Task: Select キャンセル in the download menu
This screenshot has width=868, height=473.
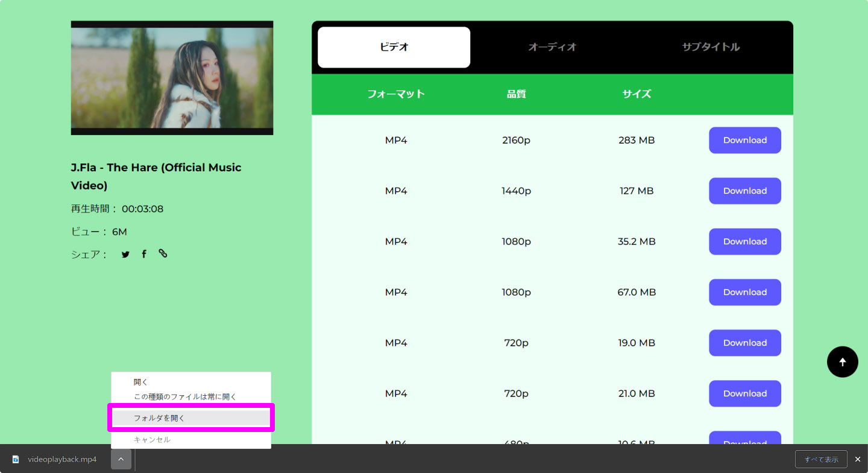Action: (191, 440)
